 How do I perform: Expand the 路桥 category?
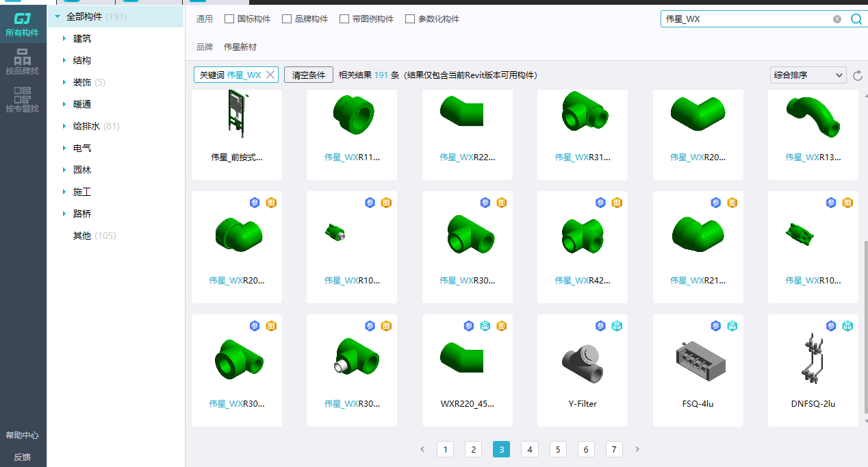click(64, 214)
